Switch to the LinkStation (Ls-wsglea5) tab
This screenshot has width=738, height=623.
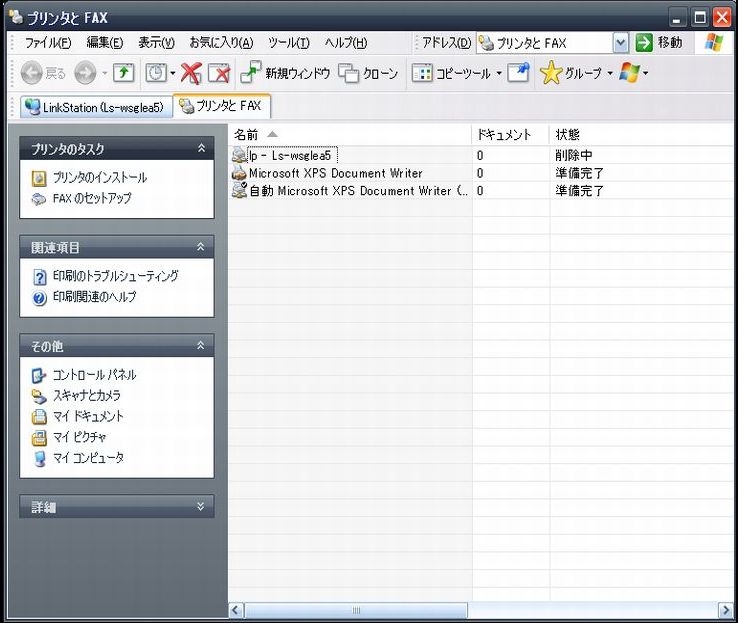96,107
